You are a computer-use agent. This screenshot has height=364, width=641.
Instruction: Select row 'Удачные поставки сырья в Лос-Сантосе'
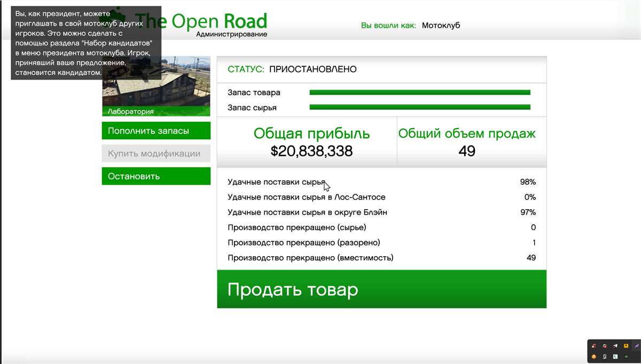[x=381, y=197]
